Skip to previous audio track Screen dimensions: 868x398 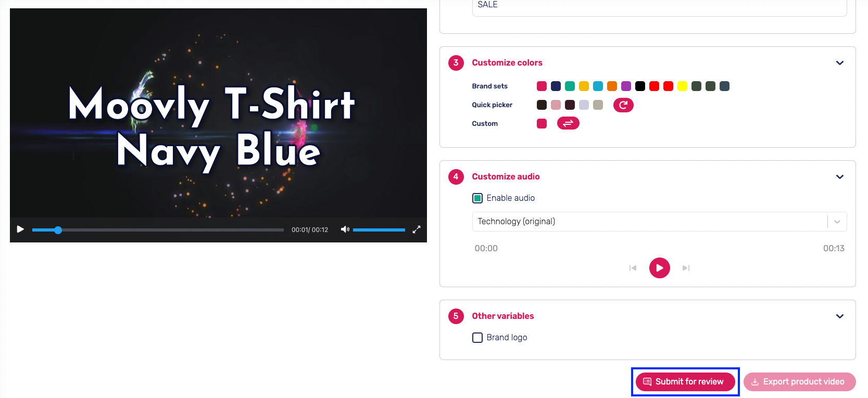pos(633,268)
